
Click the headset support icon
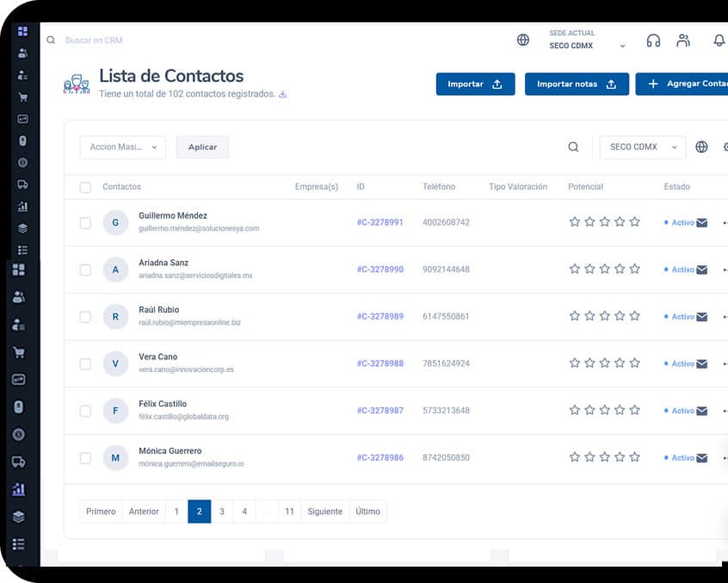click(x=653, y=40)
